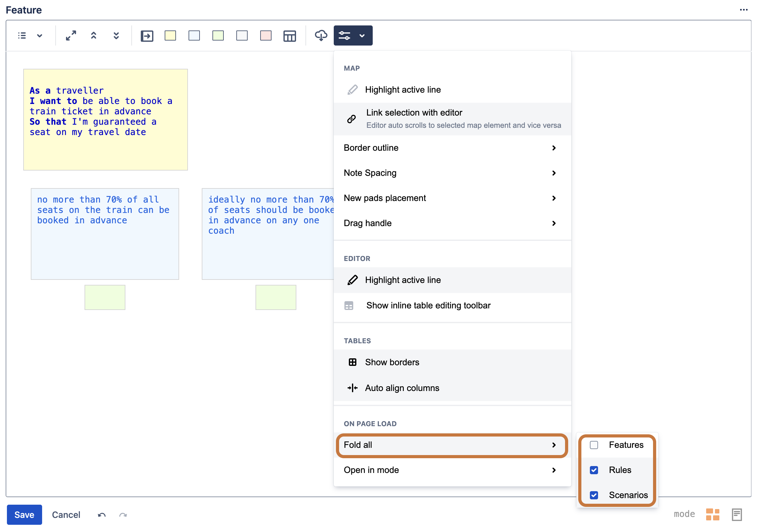Select the 'no more than 70% of all seats' rule note
This screenshot has height=532, width=758.
click(x=105, y=234)
